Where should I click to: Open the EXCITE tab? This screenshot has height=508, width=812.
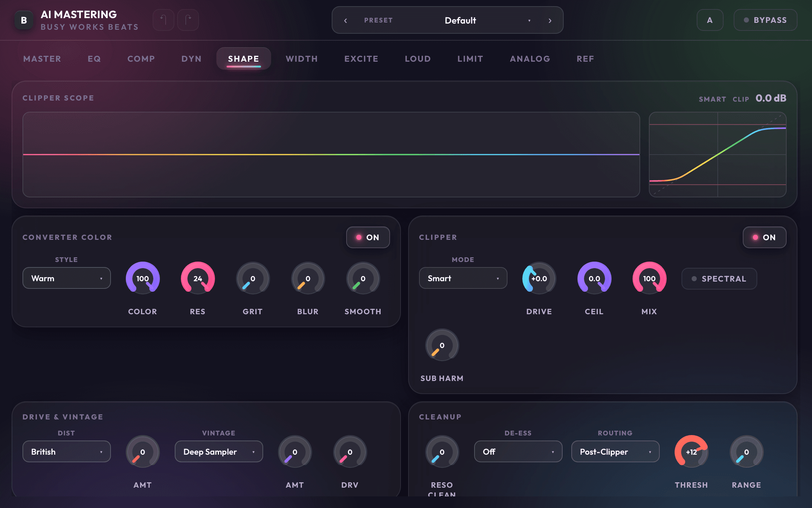(x=361, y=59)
